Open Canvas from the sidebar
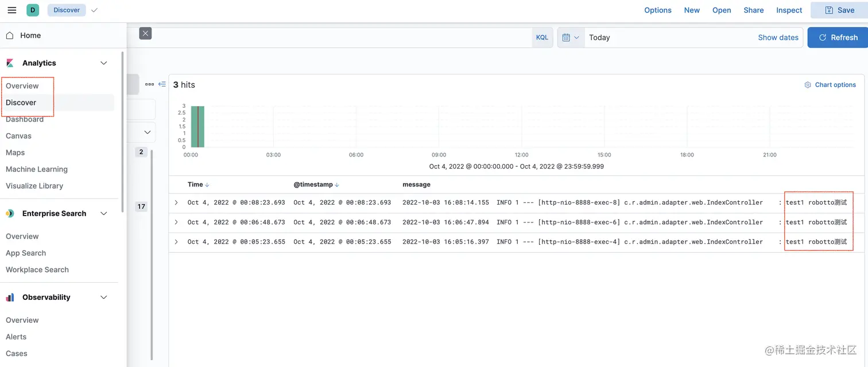The width and height of the screenshot is (868, 367). (x=18, y=136)
